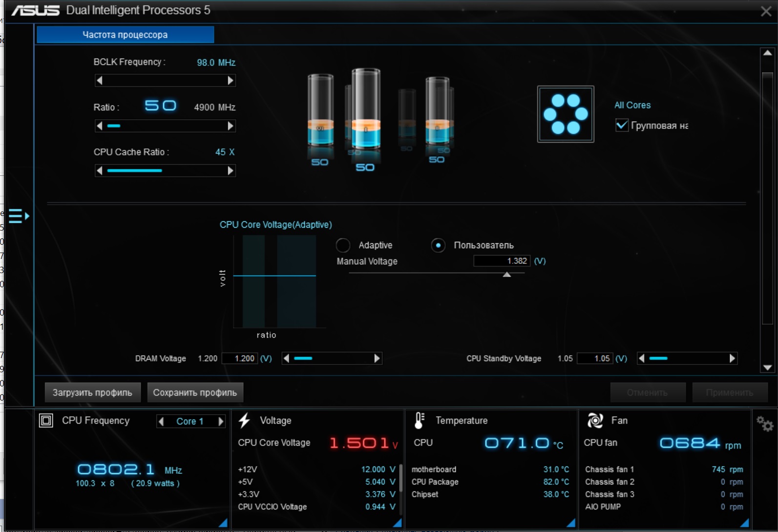Click the 0802.1 MHz frequency reading
Viewport: 778px width, 532px height.
tap(130, 470)
